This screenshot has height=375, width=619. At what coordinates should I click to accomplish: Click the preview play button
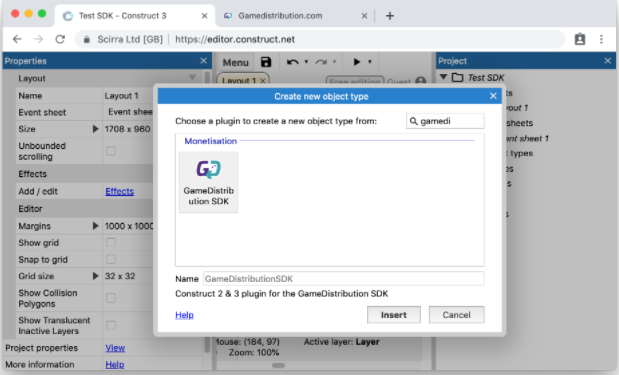coord(356,62)
